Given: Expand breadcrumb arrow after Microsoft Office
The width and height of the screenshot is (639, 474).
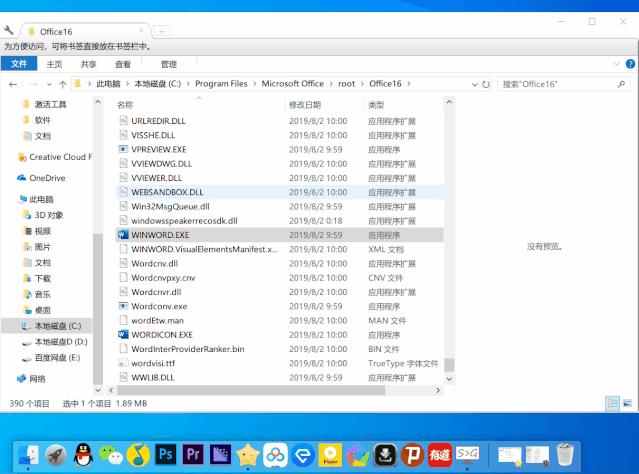Looking at the screenshot, I should [331, 84].
